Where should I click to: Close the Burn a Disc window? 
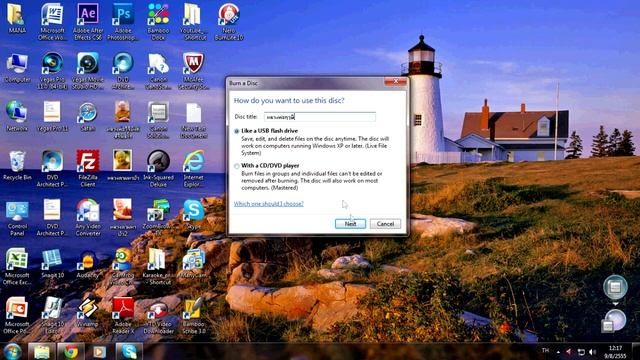pos(395,82)
